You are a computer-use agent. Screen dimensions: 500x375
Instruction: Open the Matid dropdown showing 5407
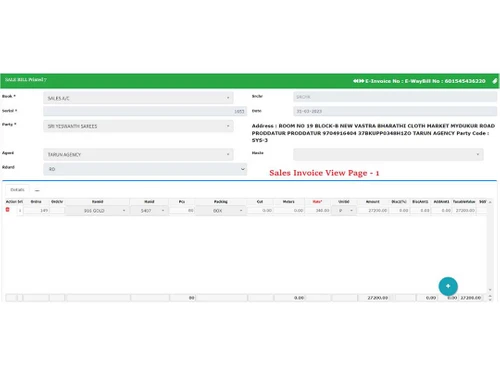(149, 211)
